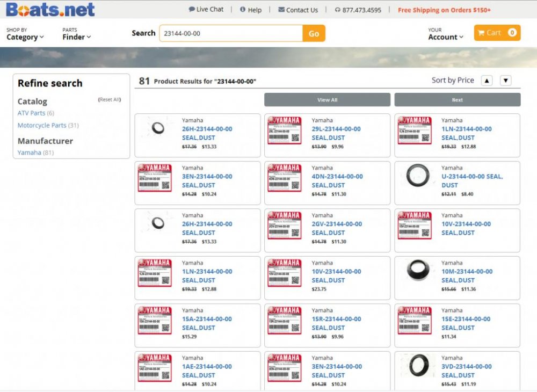537x392 pixels.
Task: Click the Boats.net logo
Action: click(50, 9)
